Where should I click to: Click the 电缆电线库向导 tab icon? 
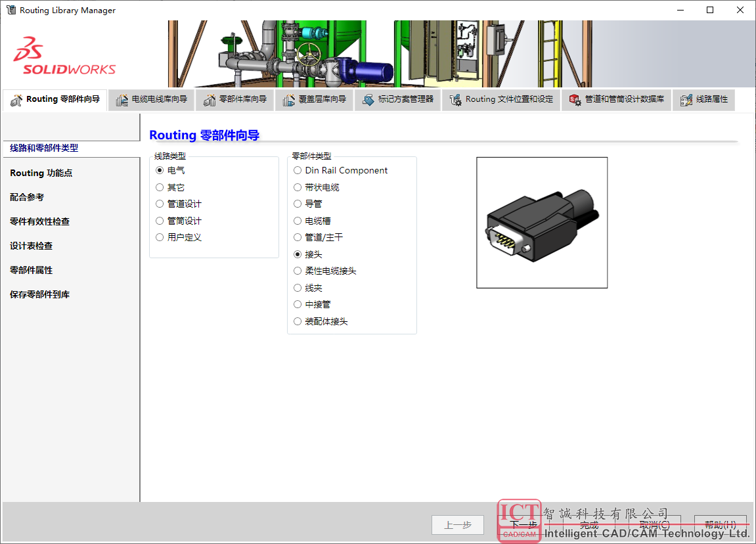[x=122, y=100]
